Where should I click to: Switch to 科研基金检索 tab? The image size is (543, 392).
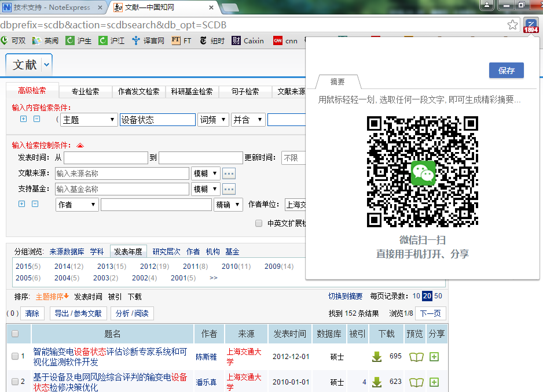click(x=192, y=92)
